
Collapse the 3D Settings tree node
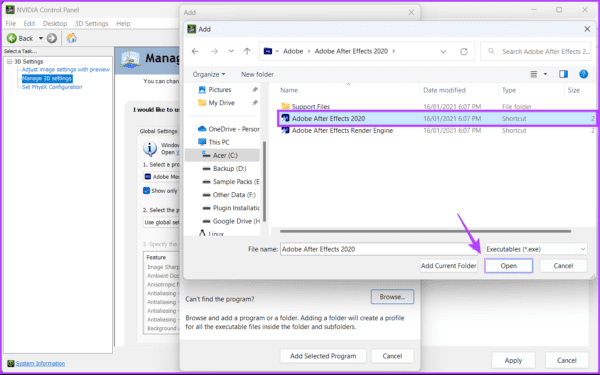point(9,62)
